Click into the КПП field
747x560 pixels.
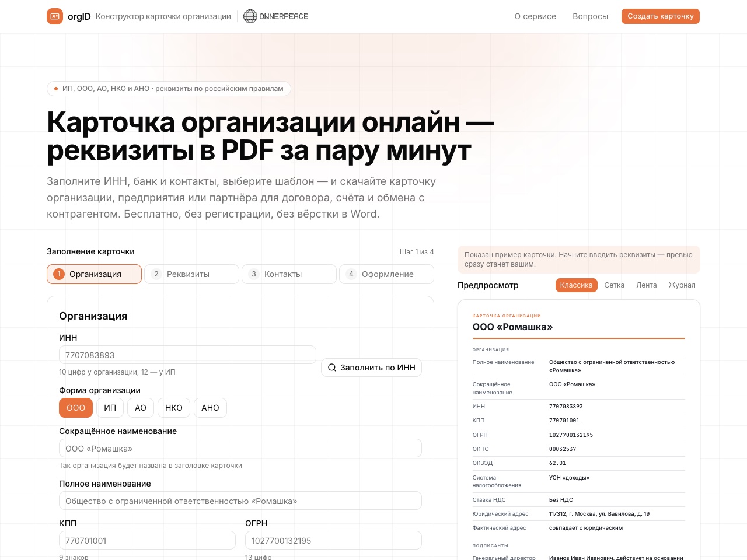click(147, 541)
